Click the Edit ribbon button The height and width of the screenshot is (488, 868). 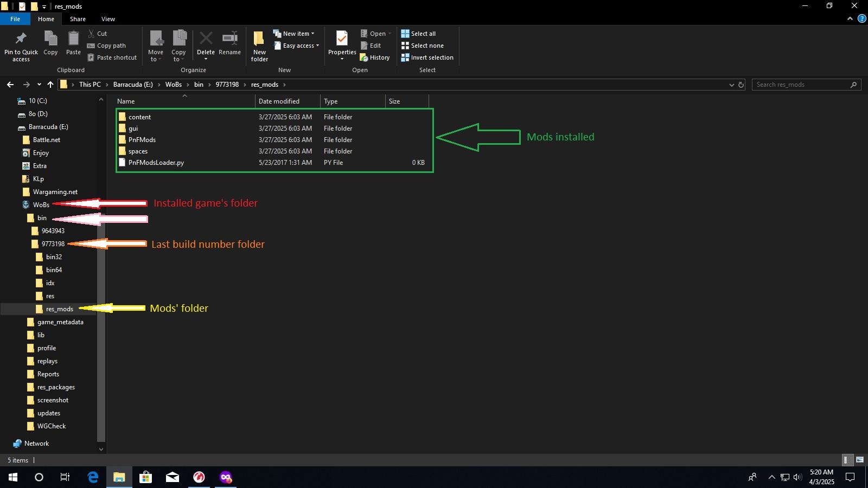[371, 46]
